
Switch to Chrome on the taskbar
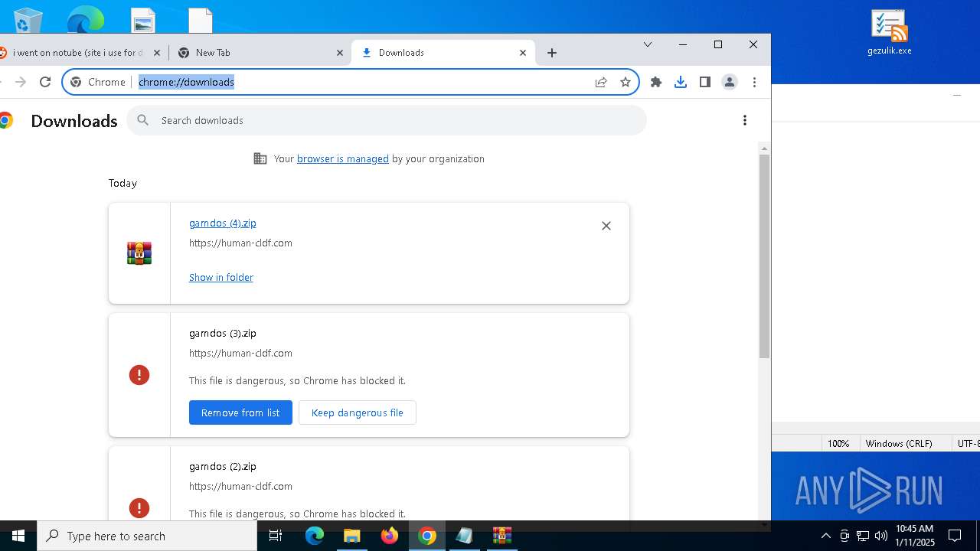click(427, 536)
